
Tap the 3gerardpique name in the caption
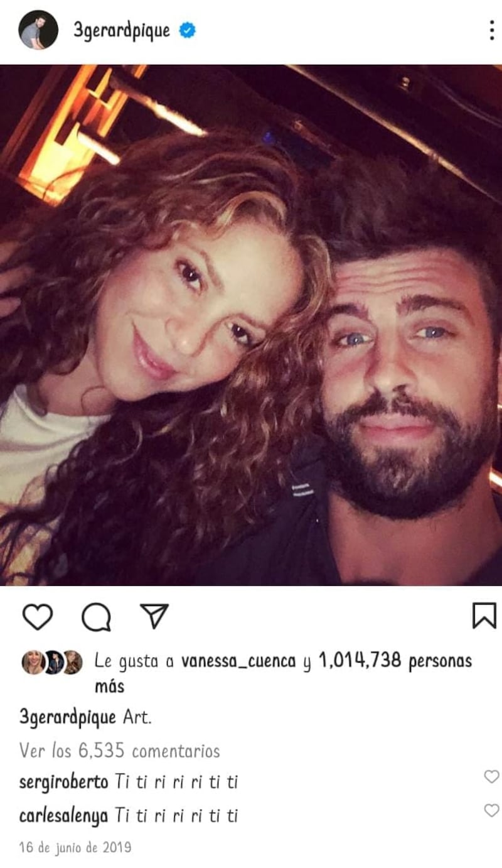(68, 717)
